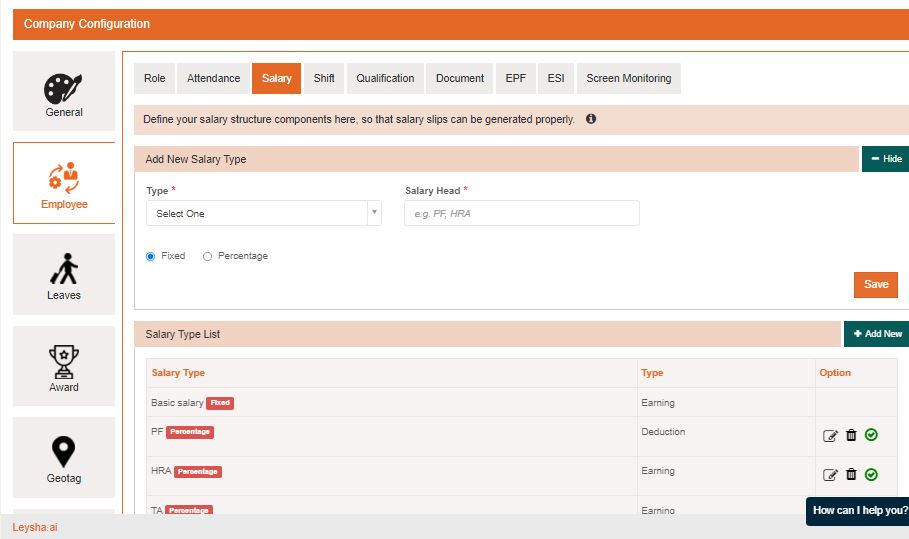The height and width of the screenshot is (539, 909).
Task: Open the Award trophy section
Action: click(x=64, y=366)
